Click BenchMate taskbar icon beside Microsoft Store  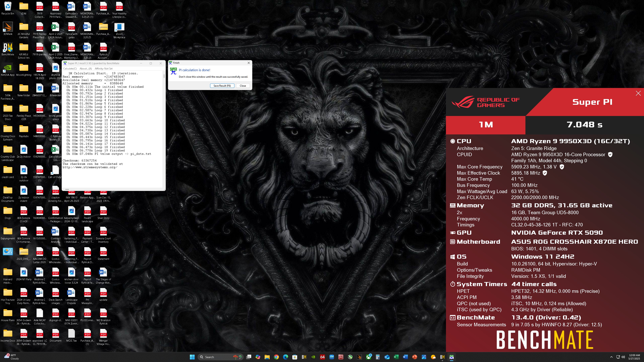pyautogui.click(x=304, y=357)
